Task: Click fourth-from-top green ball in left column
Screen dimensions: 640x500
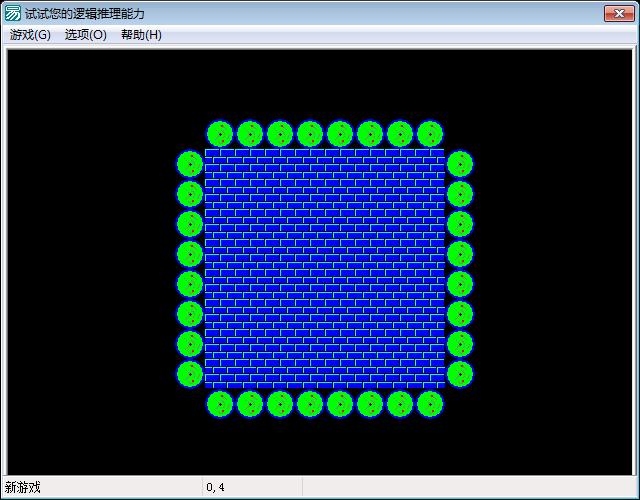Action: coord(190,254)
